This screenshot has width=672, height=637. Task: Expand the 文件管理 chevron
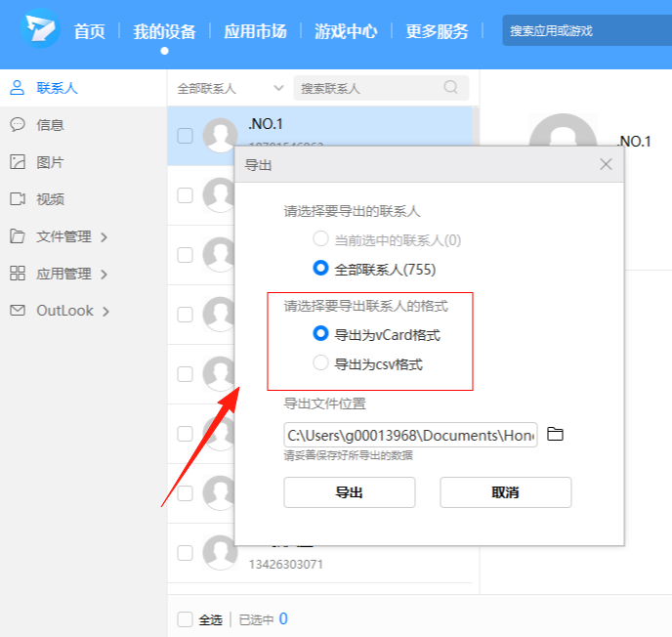[x=104, y=237]
